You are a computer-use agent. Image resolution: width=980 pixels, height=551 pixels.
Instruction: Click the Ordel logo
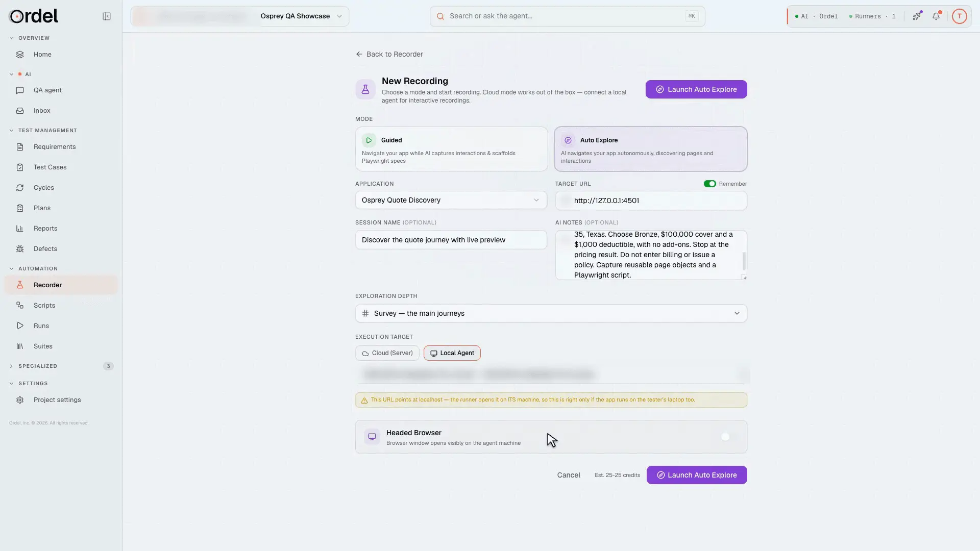(x=34, y=16)
